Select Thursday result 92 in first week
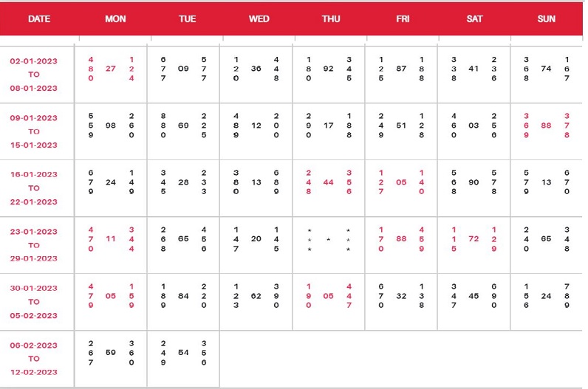Viewport: 588px width, 389px height. tap(328, 69)
